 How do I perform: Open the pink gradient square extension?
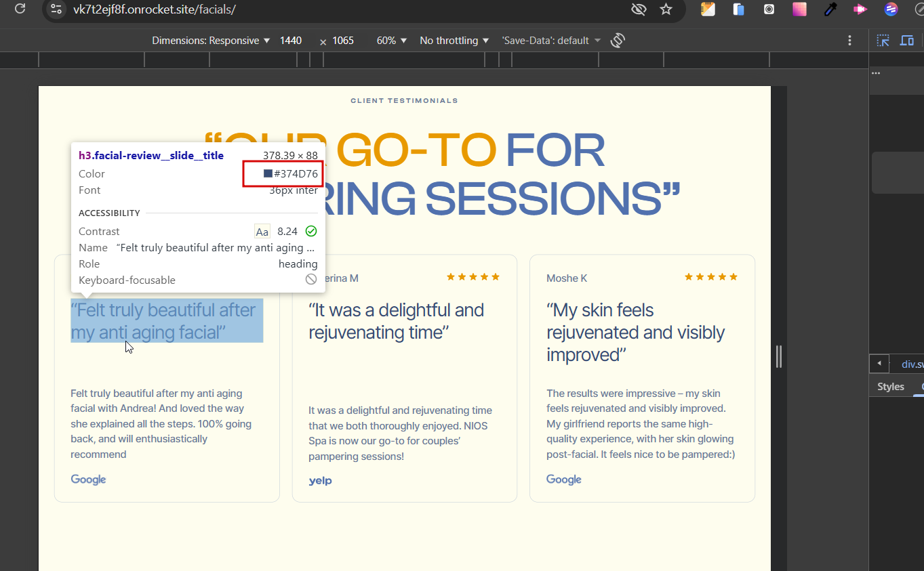coord(800,9)
